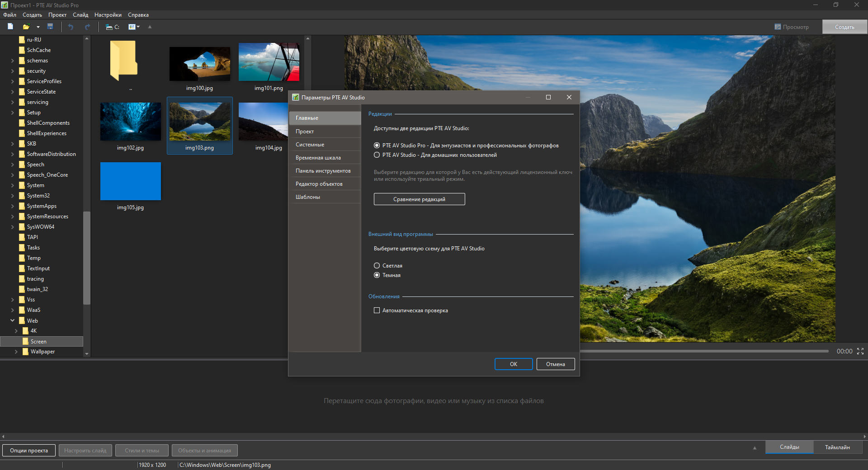This screenshot has width=868, height=470.
Task: Switch to the Таймлайн view tab
Action: click(x=837, y=447)
